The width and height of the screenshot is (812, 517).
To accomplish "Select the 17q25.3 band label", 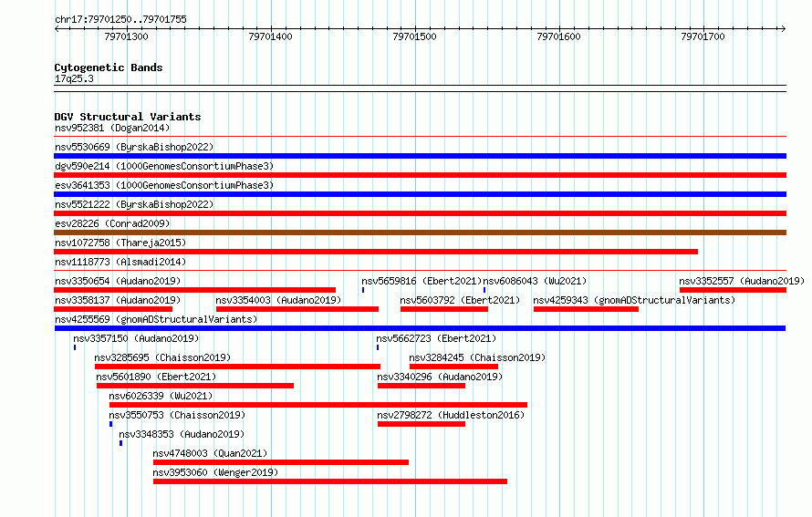I will click(74, 78).
